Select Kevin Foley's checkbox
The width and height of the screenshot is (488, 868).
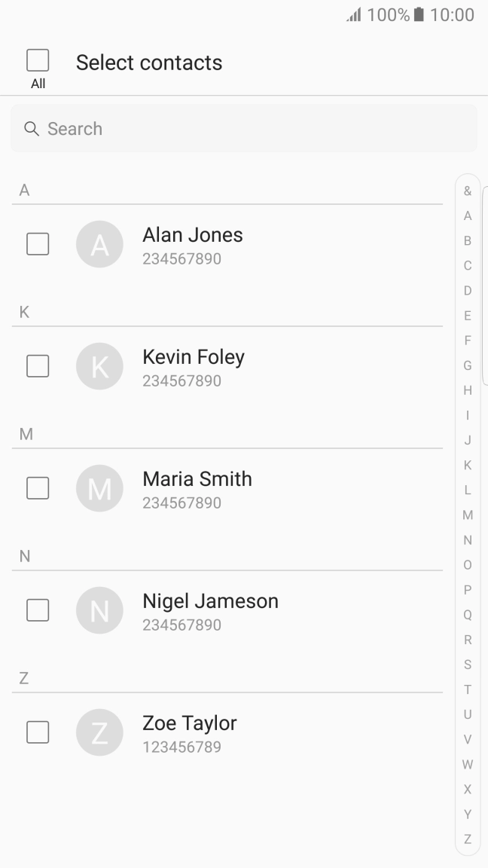(x=38, y=366)
